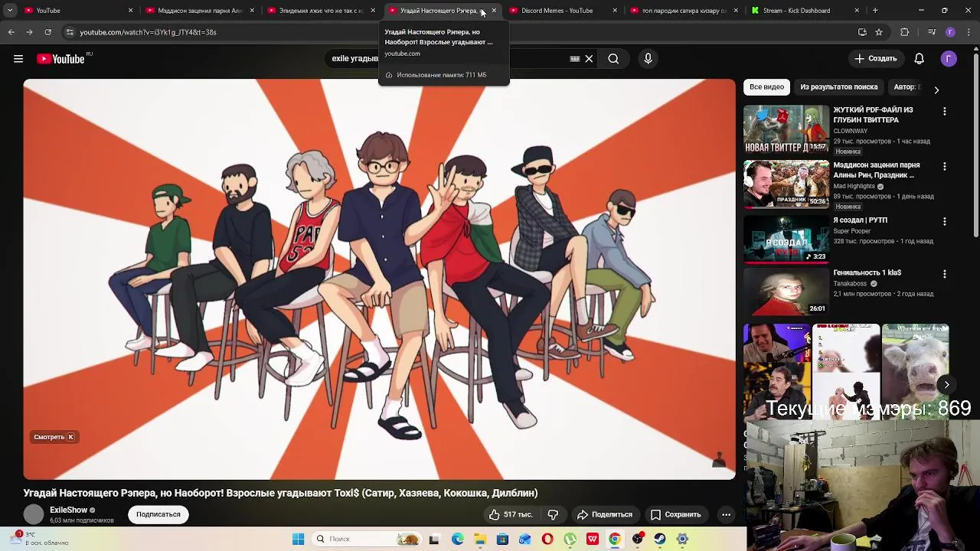The width and height of the screenshot is (980, 551).
Task: Open the on-screen keyboard in the search box
Action: (x=575, y=59)
